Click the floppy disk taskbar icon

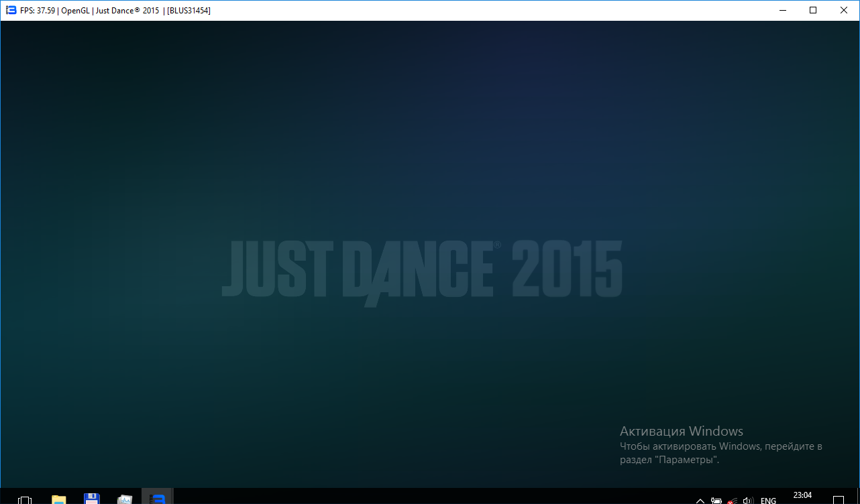tap(92, 499)
